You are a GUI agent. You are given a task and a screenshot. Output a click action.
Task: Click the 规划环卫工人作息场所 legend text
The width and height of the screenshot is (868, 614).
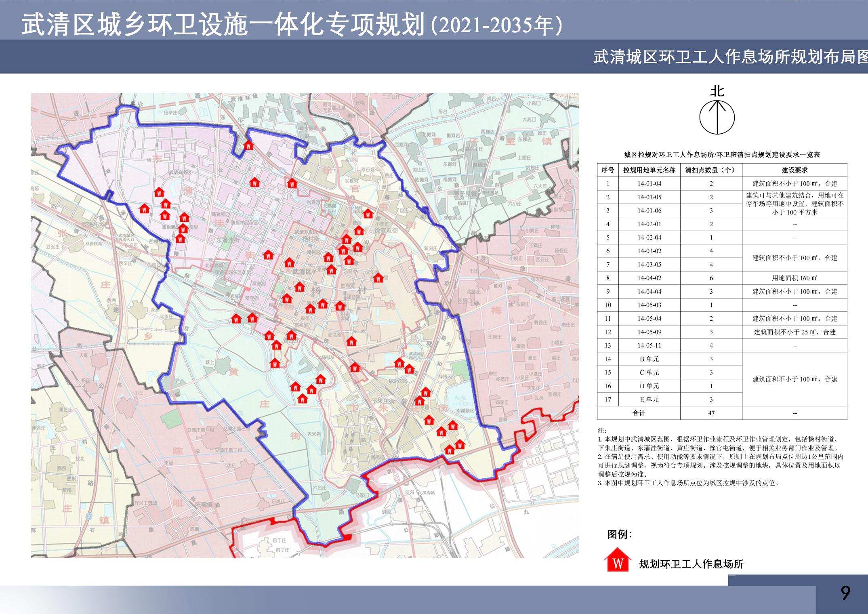click(x=691, y=564)
